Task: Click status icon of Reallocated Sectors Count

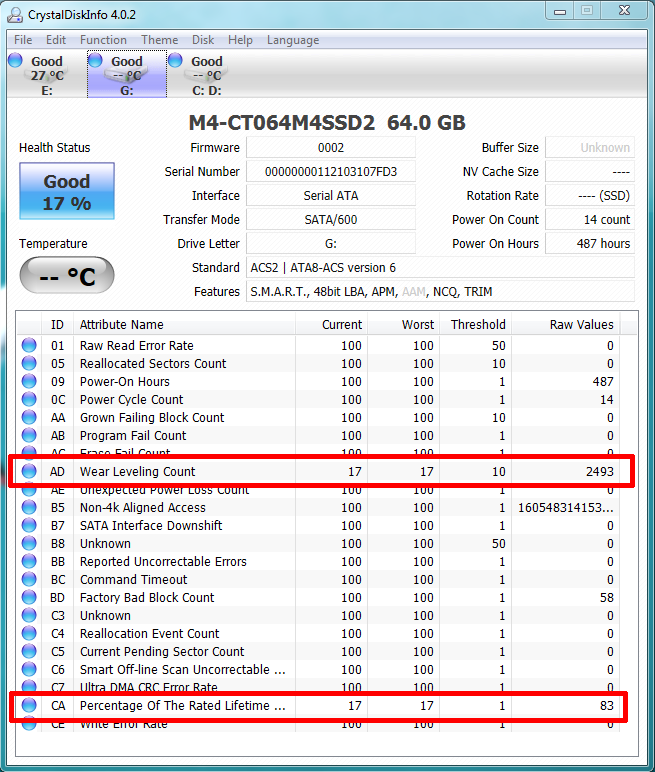Action: 29,363
